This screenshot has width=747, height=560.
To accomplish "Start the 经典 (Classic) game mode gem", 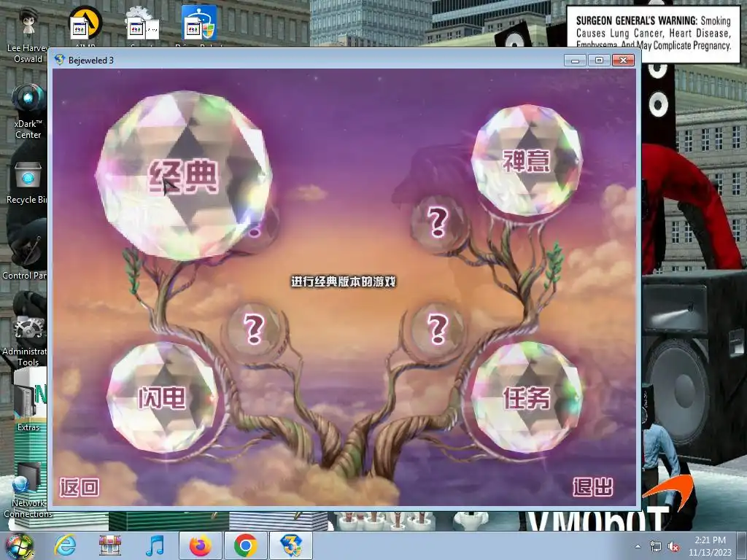I will 184,175.
